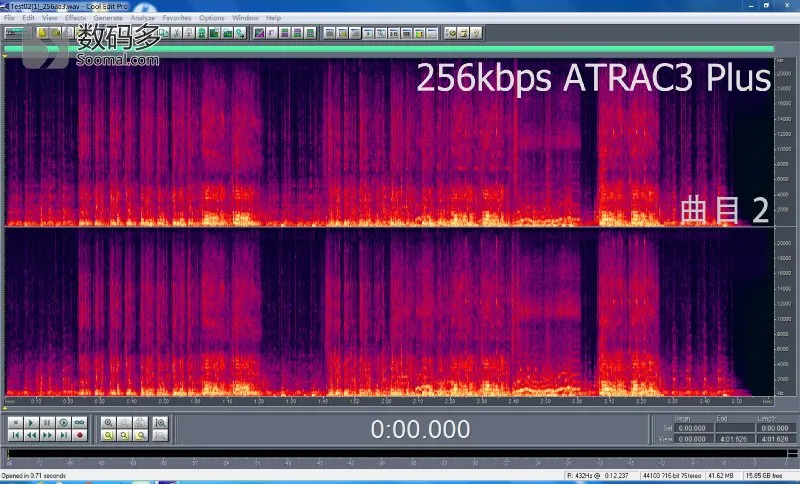Image resolution: width=800 pixels, height=484 pixels.
Task: Click status text 'Opened in 0.71 seconds'
Action: pos(34,476)
